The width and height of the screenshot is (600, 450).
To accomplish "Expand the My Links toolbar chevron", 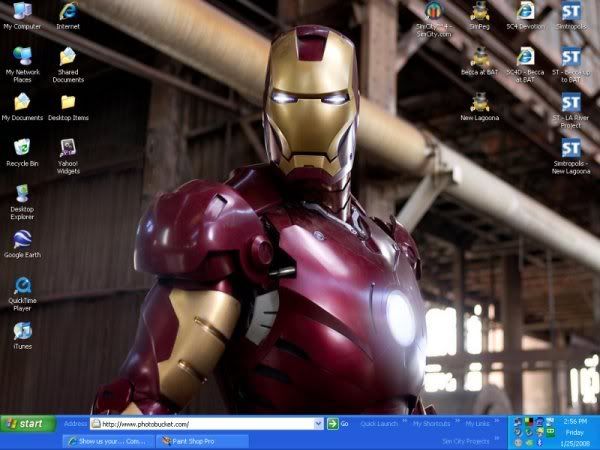I will click(497, 422).
